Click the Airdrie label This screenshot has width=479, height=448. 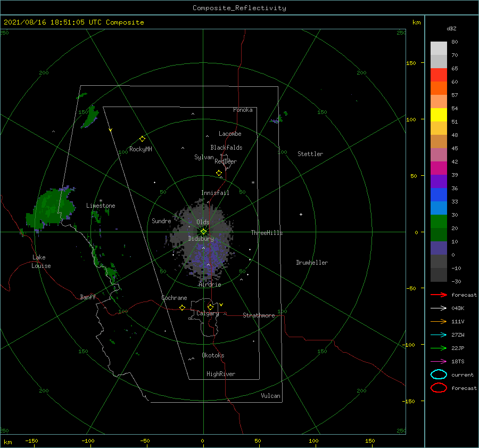(210, 284)
